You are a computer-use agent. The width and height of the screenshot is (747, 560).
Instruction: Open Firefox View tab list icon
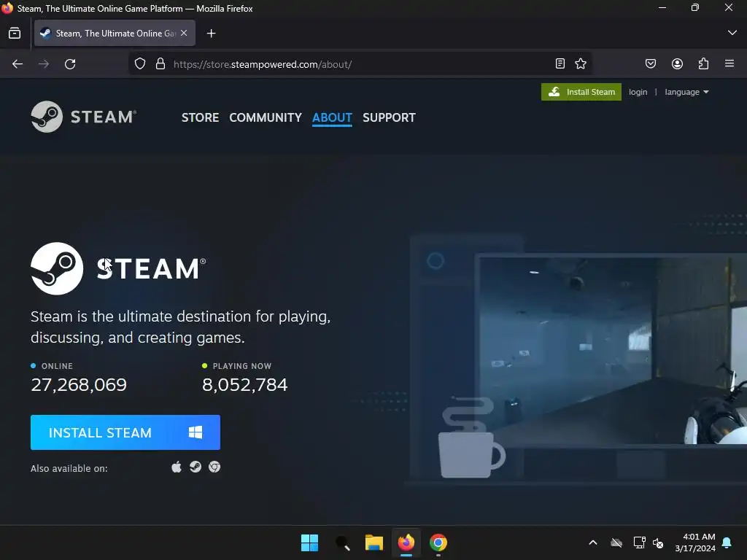coord(15,34)
